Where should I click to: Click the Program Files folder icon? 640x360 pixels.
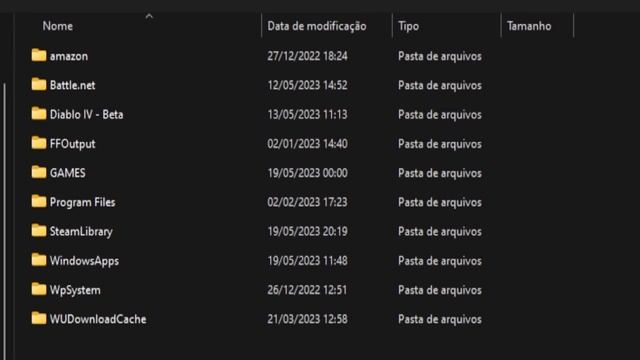coord(39,201)
